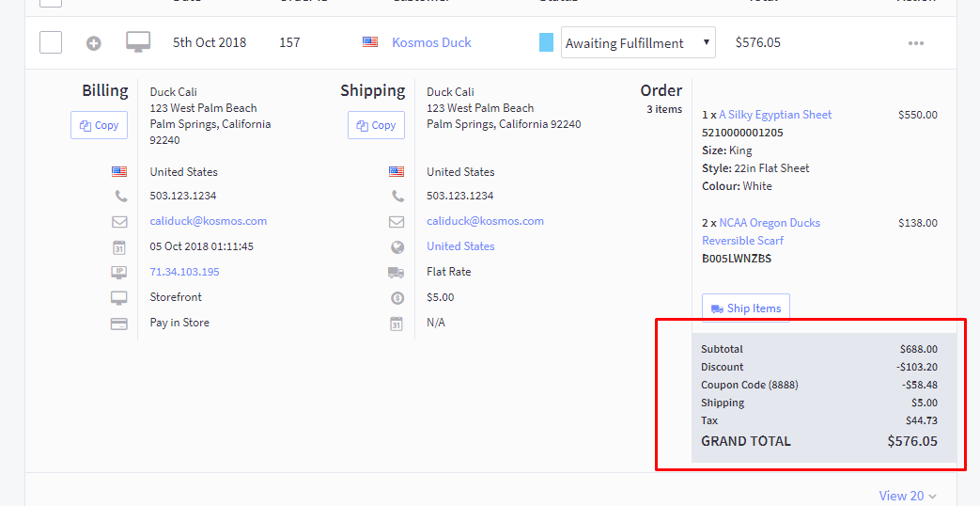Click the Pay in Store payment text
This screenshot has width=980, height=506.
click(179, 323)
